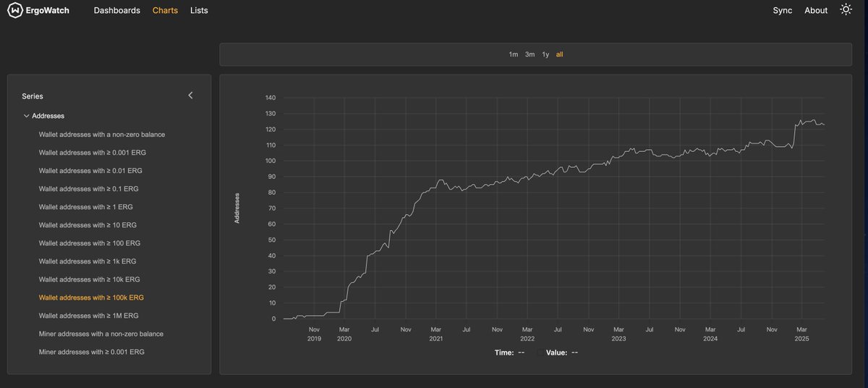Select Miner addresses with ≥ 0.001 ERG
This screenshot has width=868, height=388.
pos(92,352)
